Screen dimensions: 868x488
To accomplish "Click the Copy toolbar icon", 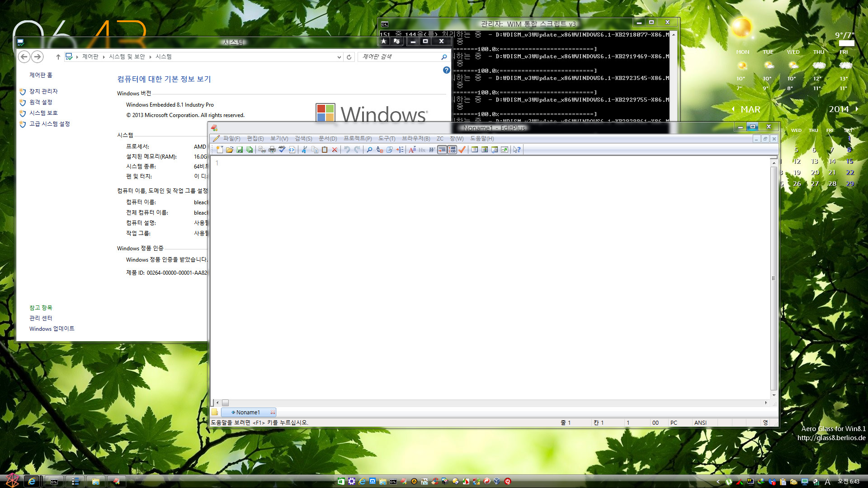I will pyautogui.click(x=315, y=150).
